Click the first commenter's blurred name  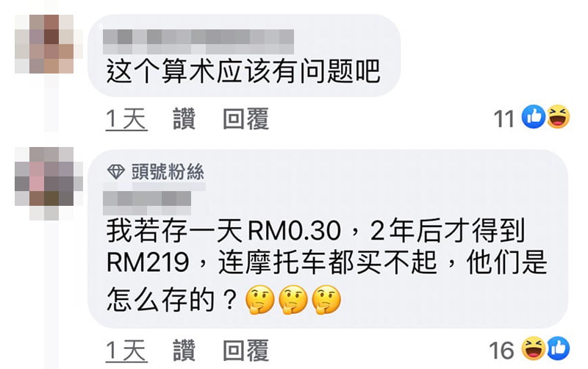pos(198,41)
